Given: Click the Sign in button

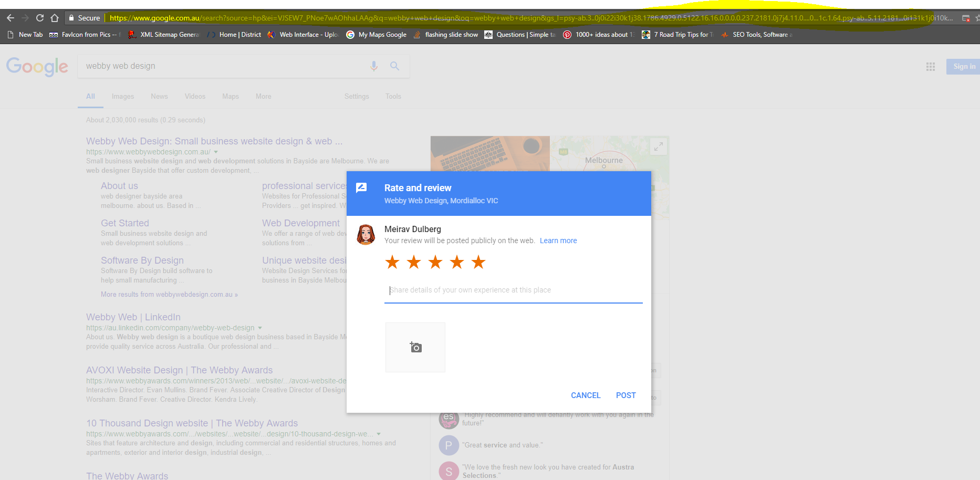Looking at the screenshot, I should [x=963, y=67].
